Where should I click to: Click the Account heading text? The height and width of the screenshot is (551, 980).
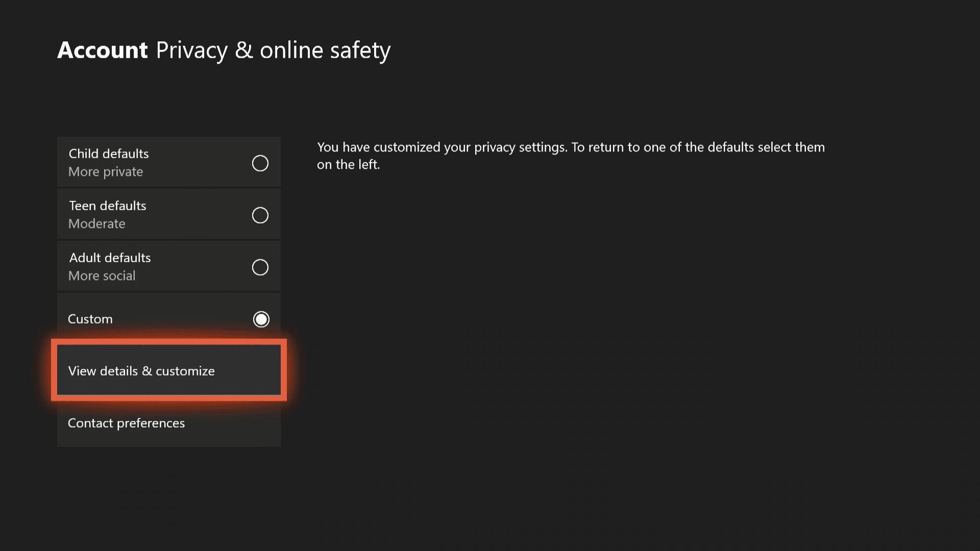102,49
